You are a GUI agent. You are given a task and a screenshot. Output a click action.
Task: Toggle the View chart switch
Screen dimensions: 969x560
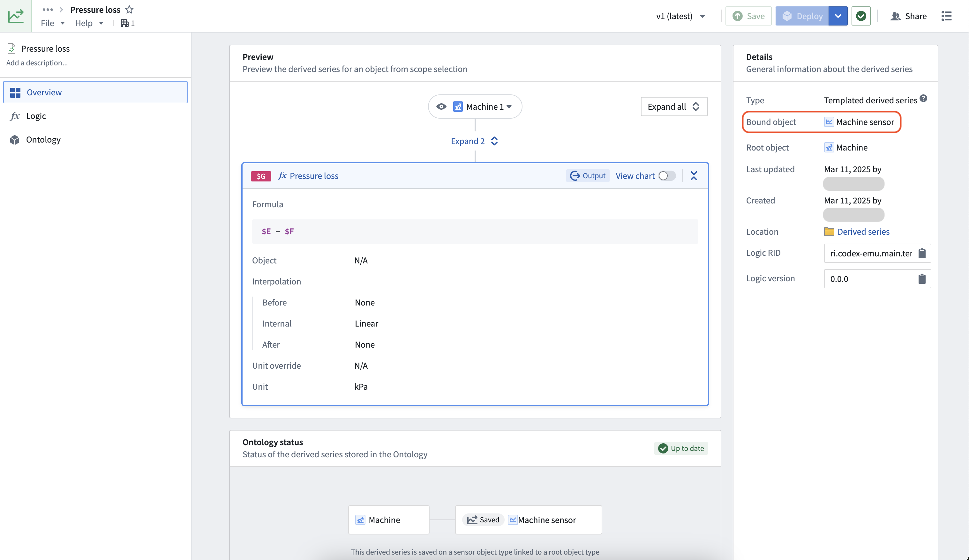[x=667, y=175]
